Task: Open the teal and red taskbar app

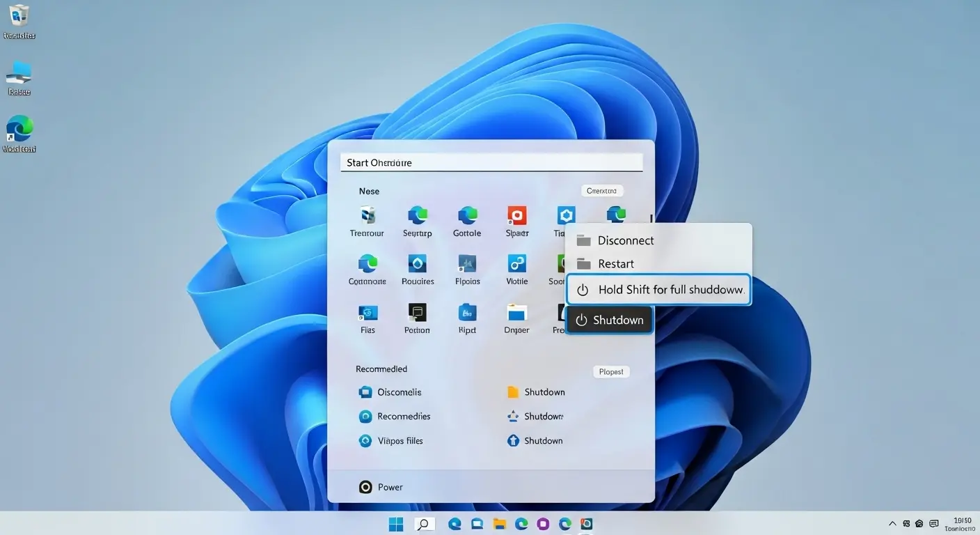Action: (587, 524)
